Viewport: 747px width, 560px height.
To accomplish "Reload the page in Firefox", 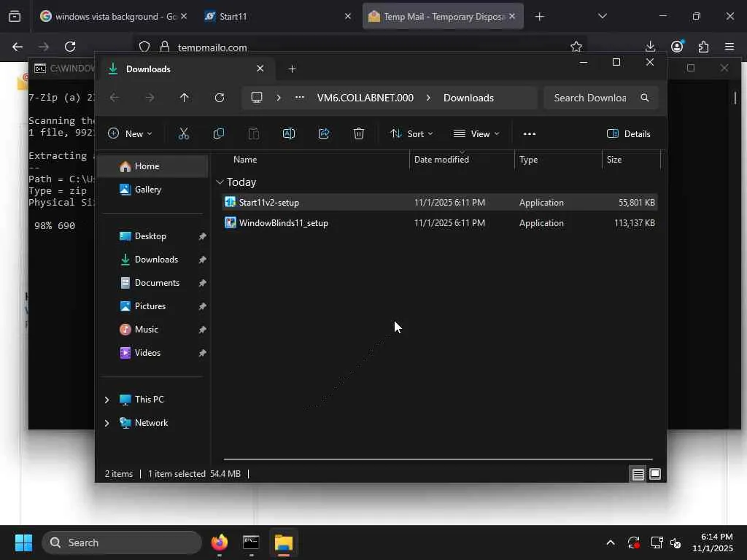I will (70, 47).
